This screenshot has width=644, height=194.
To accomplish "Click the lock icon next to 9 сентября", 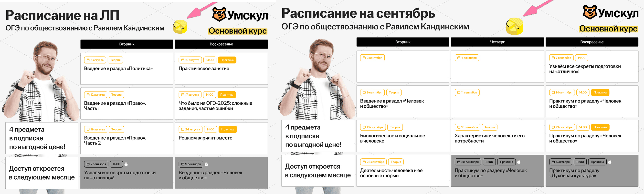I will tap(206, 164).
